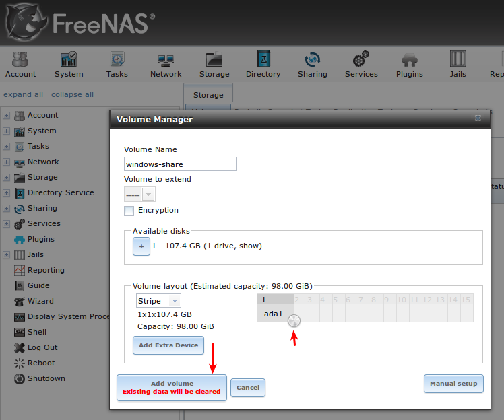The image size is (504, 420).
Task: Open Display System Processes icon
Action: pyautogui.click(x=20, y=317)
